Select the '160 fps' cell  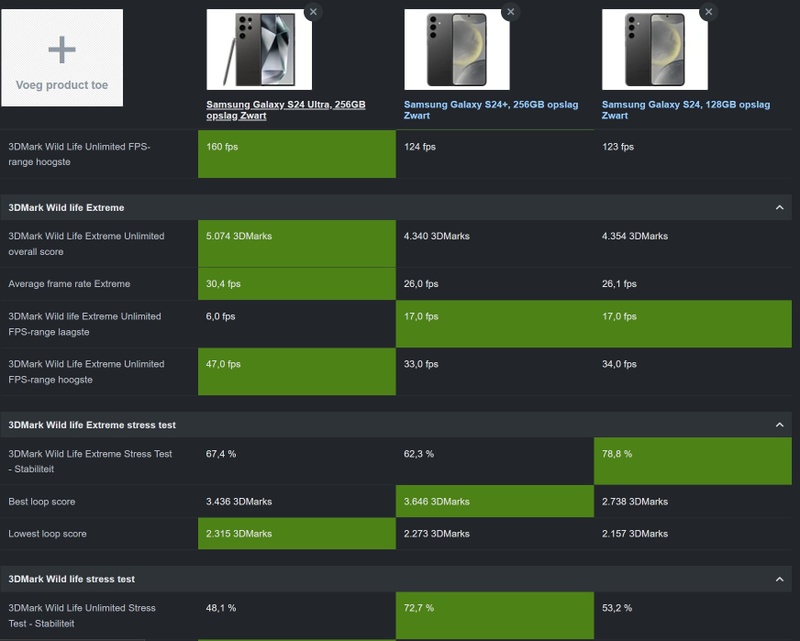(297, 154)
